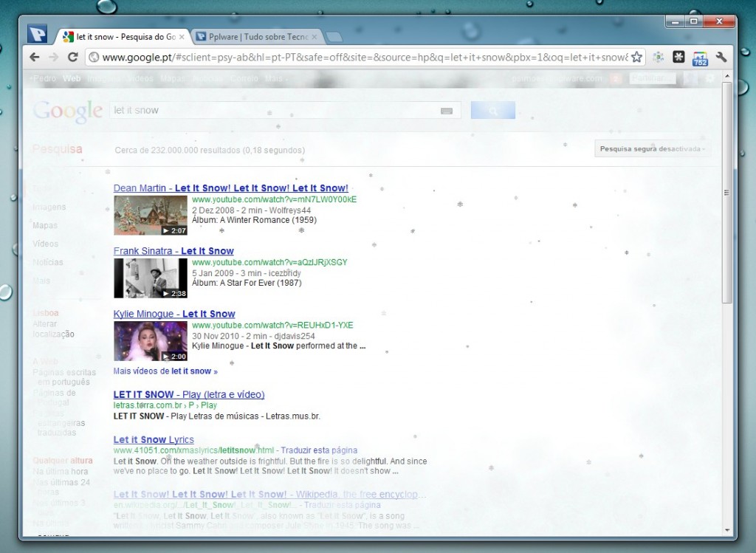The width and height of the screenshot is (756, 553).
Task: Switch to the Pplware | Tudo sobre Tecnologia tab
Action: point(257,37)
